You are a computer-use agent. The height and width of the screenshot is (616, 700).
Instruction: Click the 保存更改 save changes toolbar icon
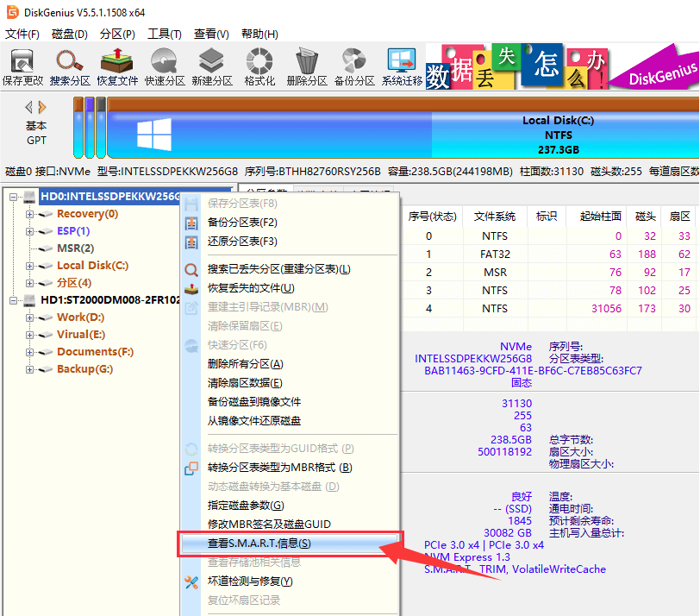coord(22,66)
